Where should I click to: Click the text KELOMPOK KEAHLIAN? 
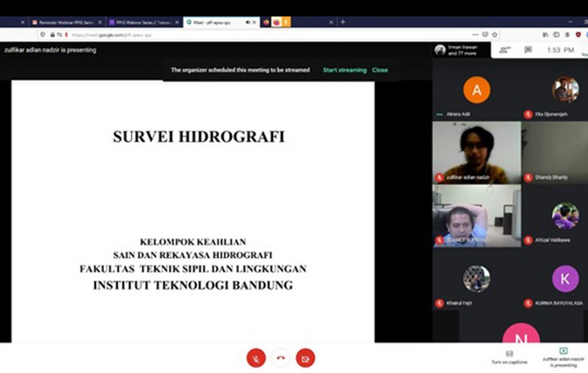pyautogui.click(x=193, y=241)
